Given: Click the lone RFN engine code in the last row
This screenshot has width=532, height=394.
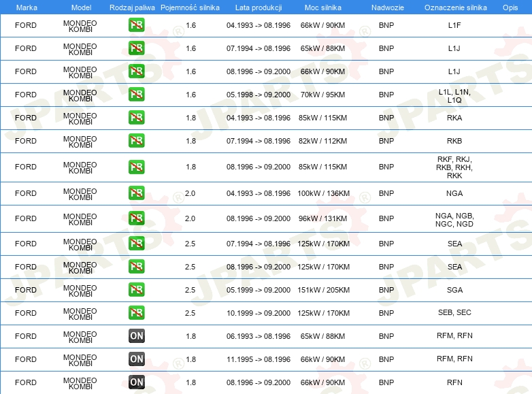Looking at the screenshot, I should click(x=454, y=382).
